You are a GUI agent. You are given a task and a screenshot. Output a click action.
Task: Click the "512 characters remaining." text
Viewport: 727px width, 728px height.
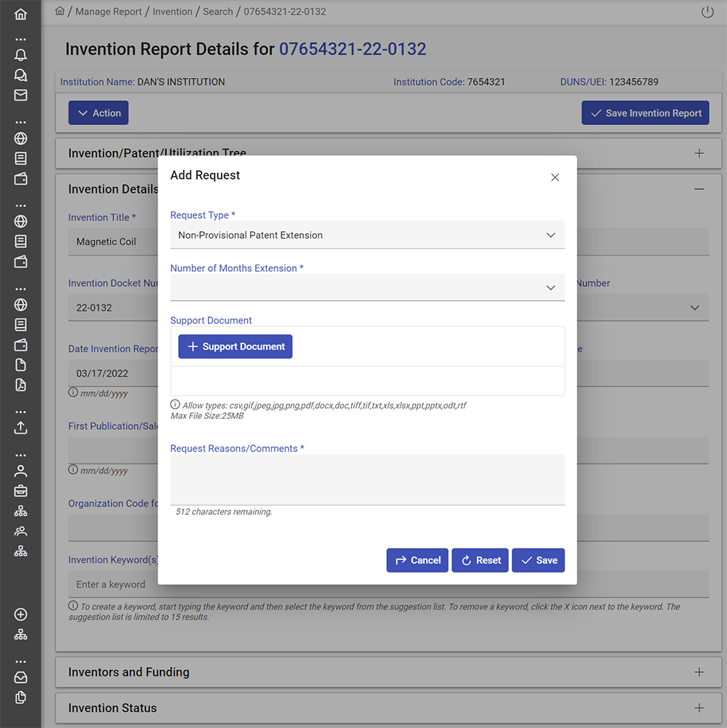[x=224, y=512]
